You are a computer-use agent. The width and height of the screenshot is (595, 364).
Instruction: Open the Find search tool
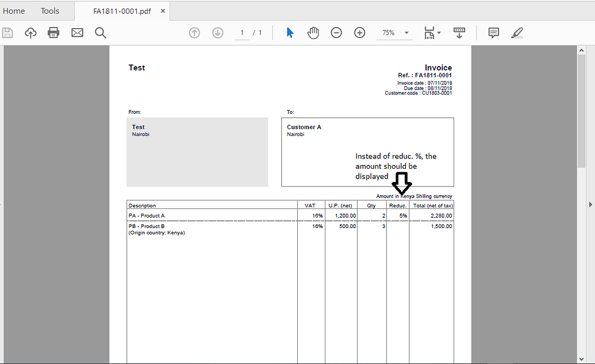(x=100, y=33)
